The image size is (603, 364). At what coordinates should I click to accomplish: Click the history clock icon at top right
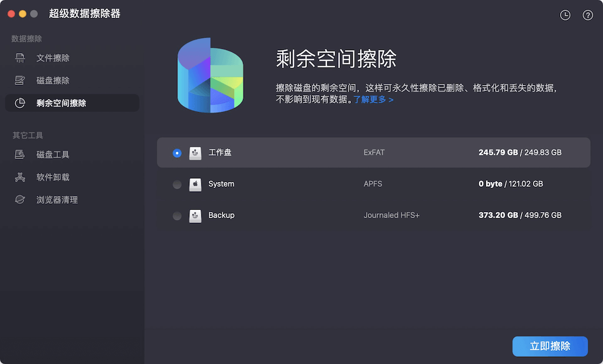pyautogui.click(x=565, y=15)
